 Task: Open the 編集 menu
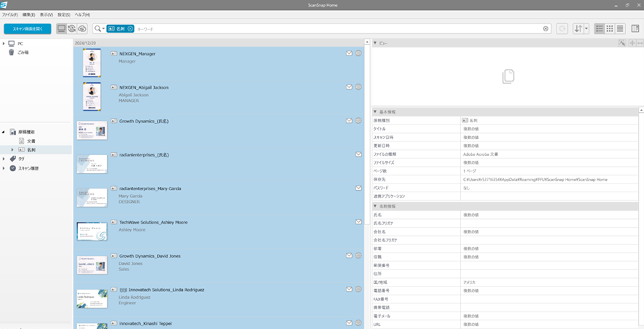pyautogui.click(x=28, y=15)
